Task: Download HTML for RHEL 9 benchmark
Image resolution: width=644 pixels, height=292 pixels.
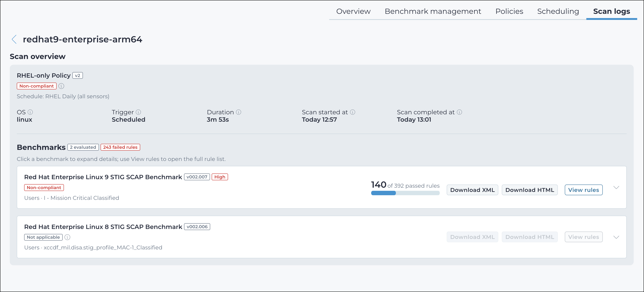Action: (529, 190)
